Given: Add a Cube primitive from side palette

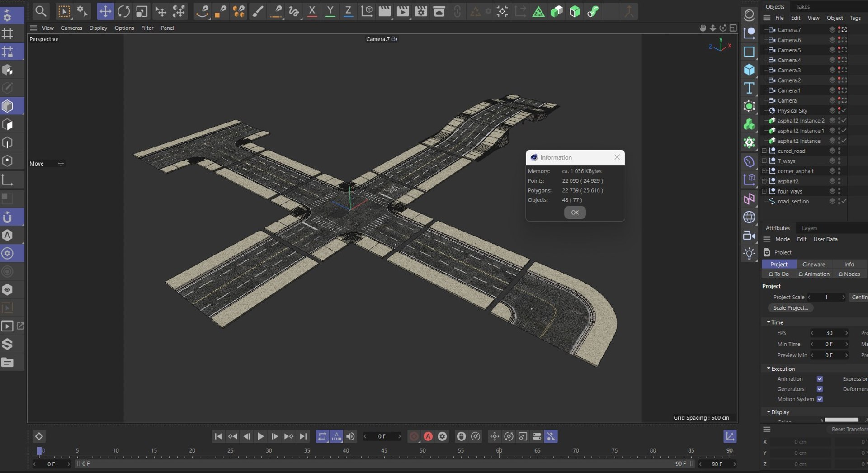Looking at the screenshot, I should click(749, 70).
